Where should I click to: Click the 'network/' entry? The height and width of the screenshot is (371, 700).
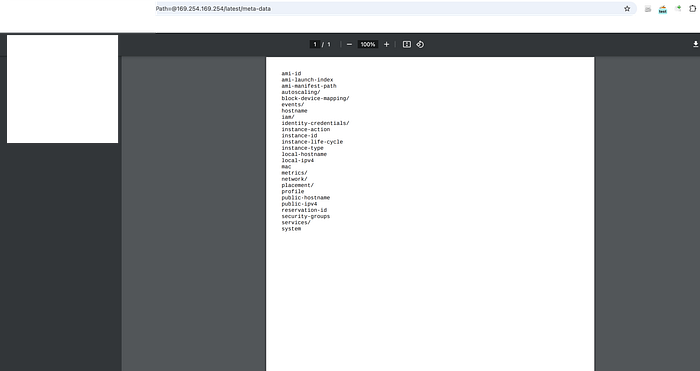pos(294,179)
